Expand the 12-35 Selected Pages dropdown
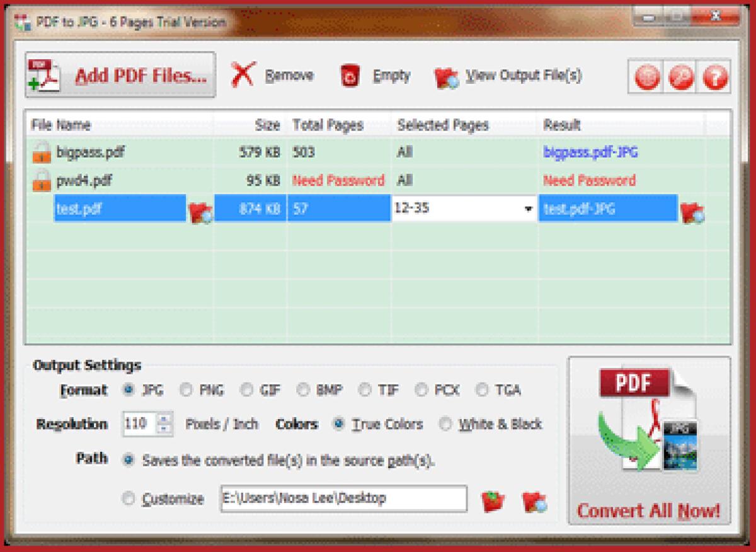The height and width of the screenshot is (552, 756). 528,209
